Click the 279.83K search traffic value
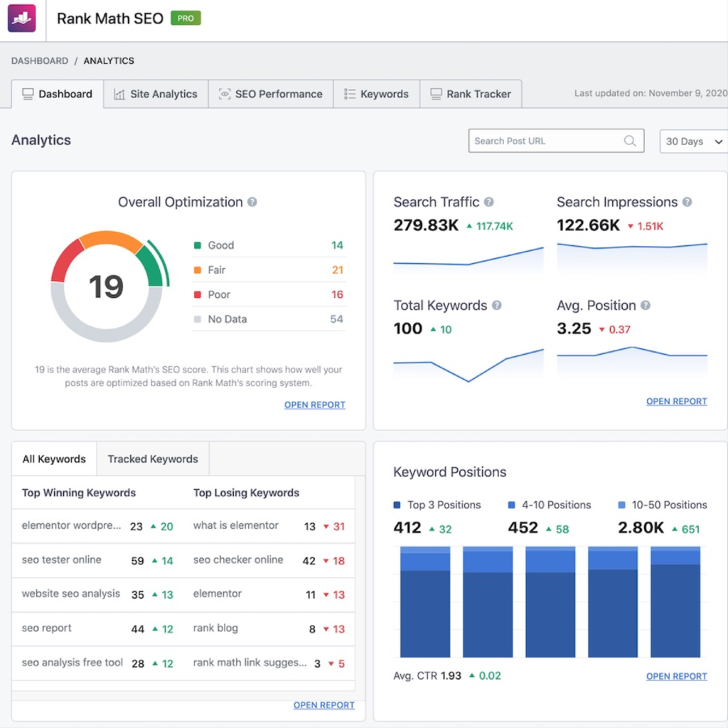This screenshot has width=728, height=728. coord(426,225)
